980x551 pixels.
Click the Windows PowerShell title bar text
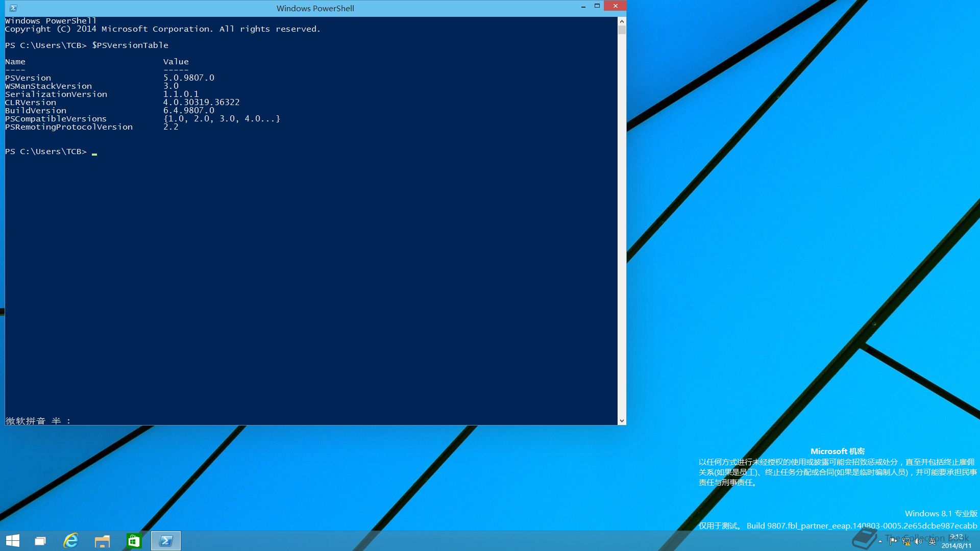point(315,8)
